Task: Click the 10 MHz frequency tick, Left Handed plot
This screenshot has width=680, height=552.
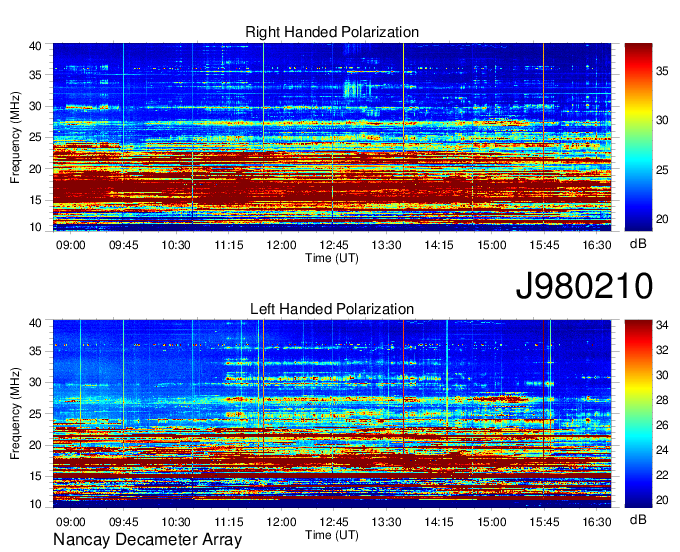Action: click(x=35, y=503)
